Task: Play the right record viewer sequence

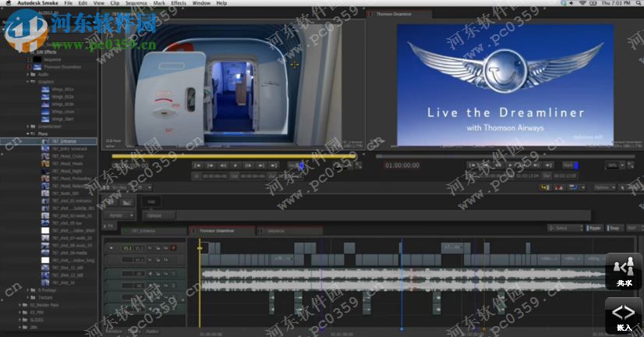Action: pyautogui.click(x=511, y=165)
